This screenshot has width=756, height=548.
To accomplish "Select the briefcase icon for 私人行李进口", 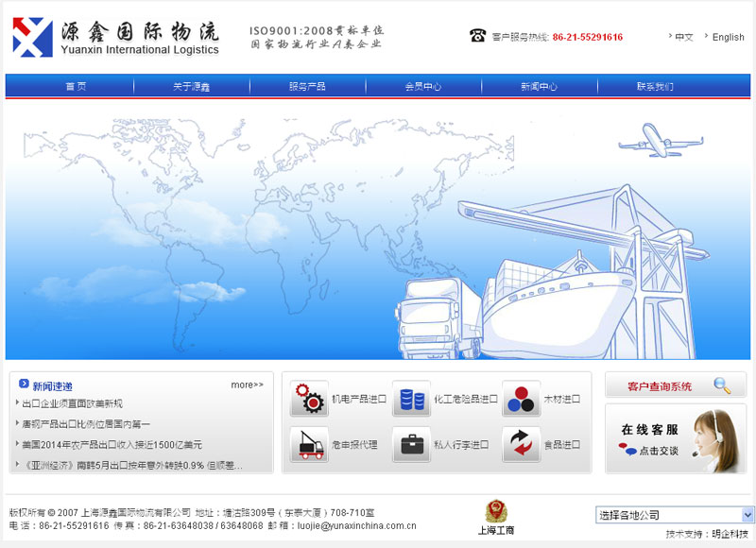I will [x=410, y=444].
